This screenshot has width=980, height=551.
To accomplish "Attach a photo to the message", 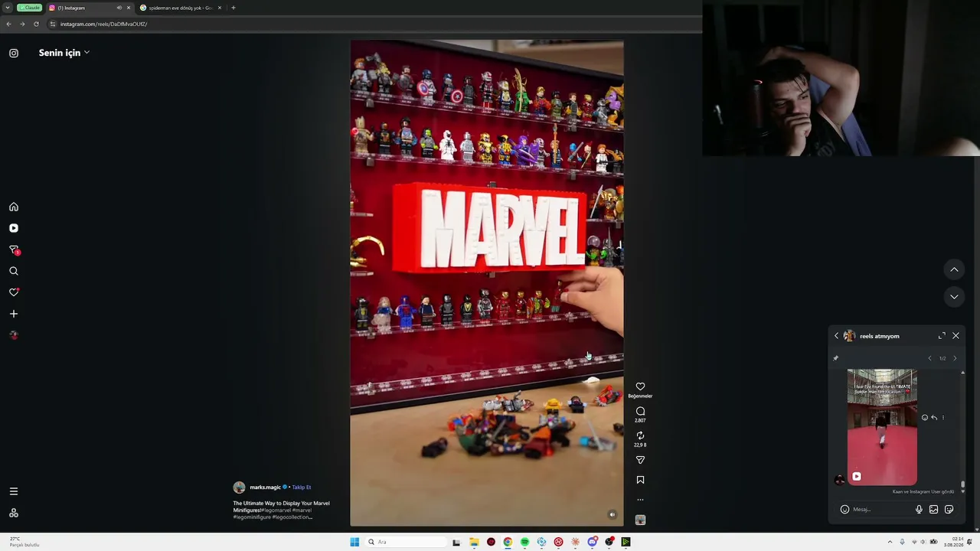I will 933,509.
